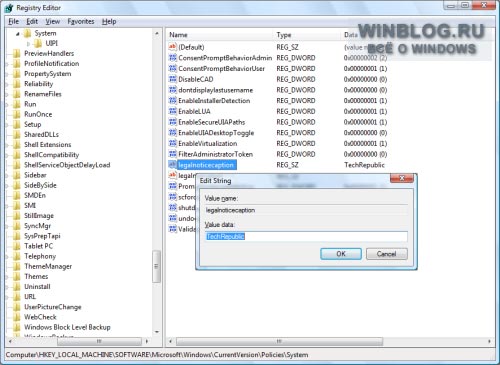The width and height of the screenshot is (500, 365).
Task: Click the legalnoticecaption string icon
Action: point(173,165)
